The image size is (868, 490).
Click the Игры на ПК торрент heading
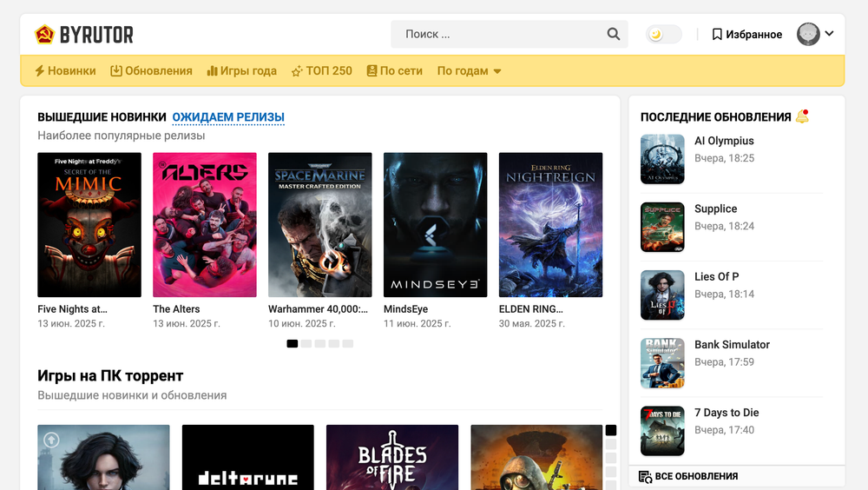pos(110,376)
